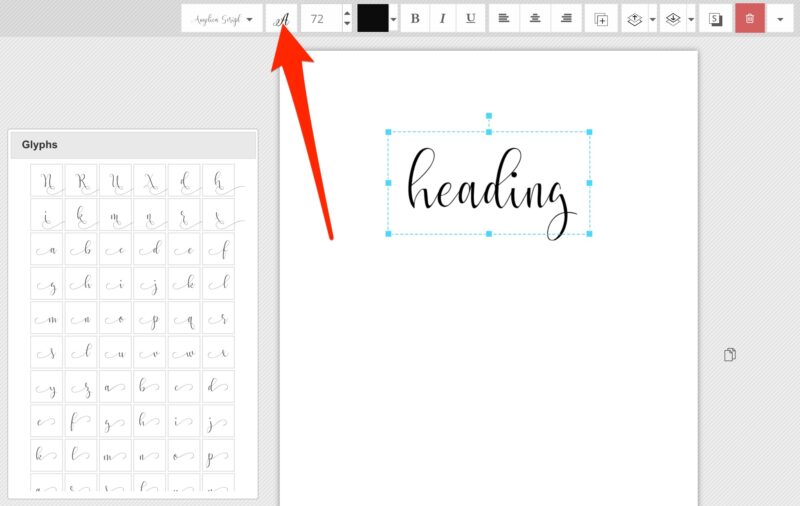The image size is (800, 506).
Task: Click the copy icon right of page
Action: (x=730, y=354)
